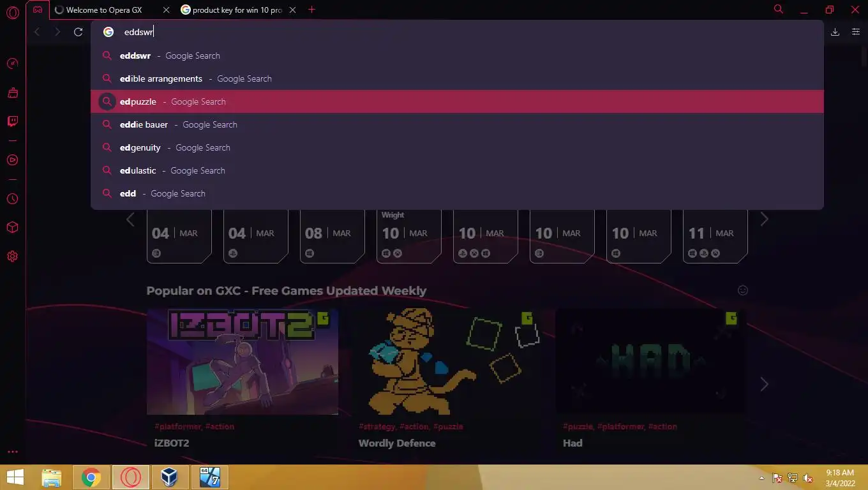Screen dimensions: 868x490
Task: Click #platformer tag under iZBOT2
Action: coord(178,426)
